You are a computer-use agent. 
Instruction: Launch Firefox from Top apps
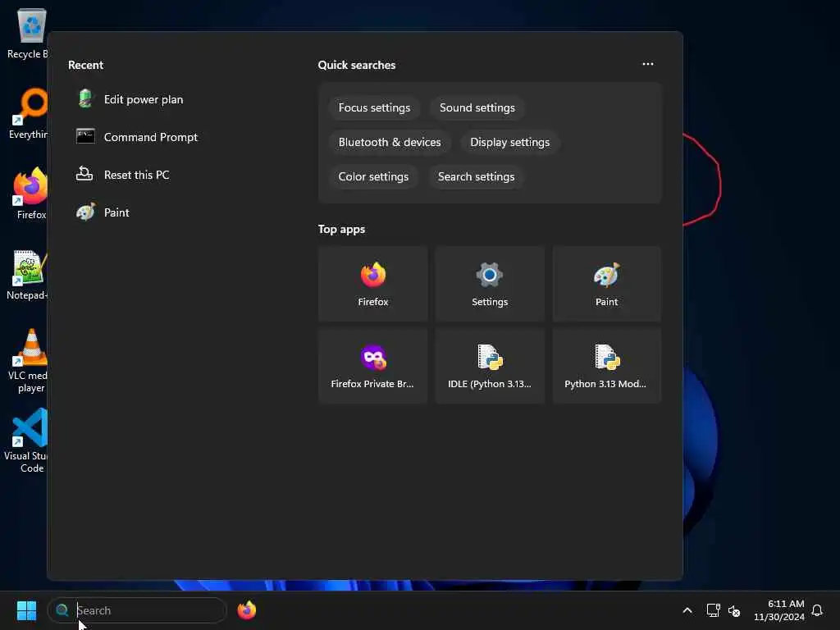373,285
